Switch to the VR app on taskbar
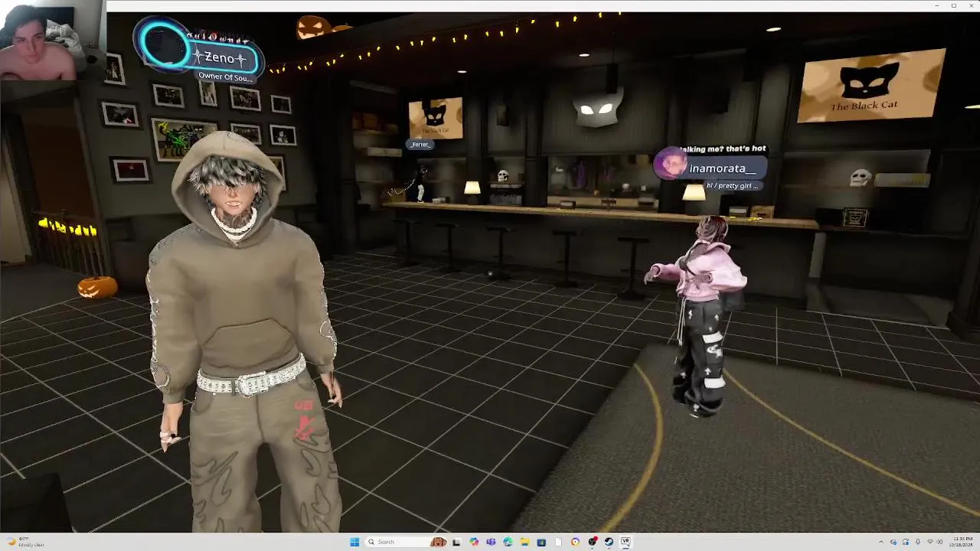The height and width of the screenshot is (551, 980). (x=626, y=542)
